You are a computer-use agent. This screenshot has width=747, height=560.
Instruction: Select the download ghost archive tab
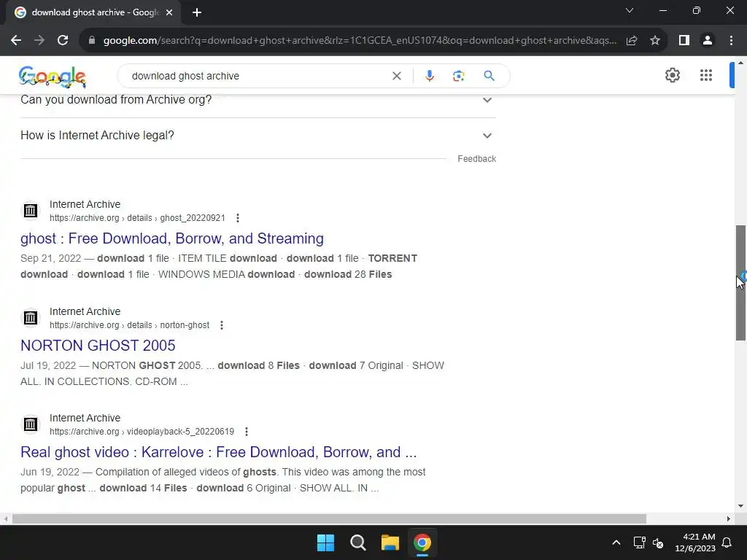pos(93,12)
